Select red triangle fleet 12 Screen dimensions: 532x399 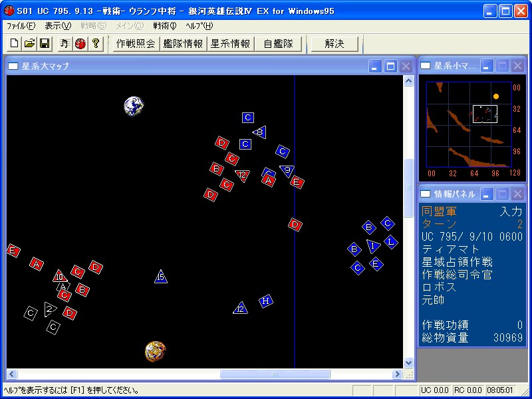[242, 176]
